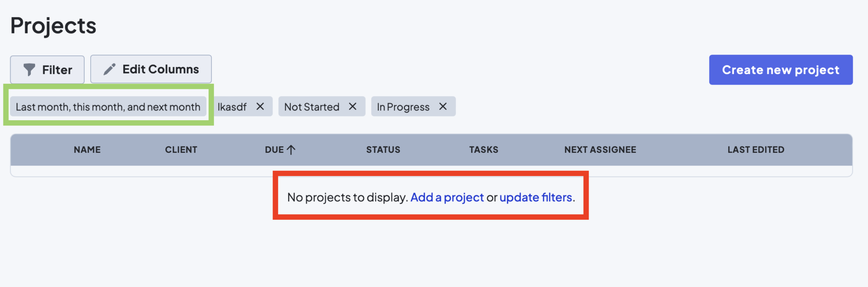Open the 'update filters' link
Viewport: 868px width, 287px height.
[536, 197]
